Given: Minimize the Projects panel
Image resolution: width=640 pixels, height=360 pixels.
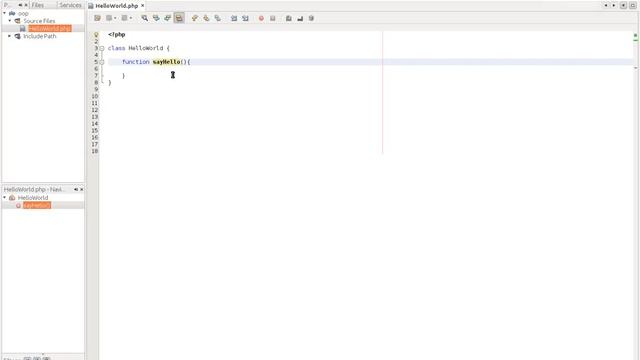Looking at the screenshot, I should point(20,5).
